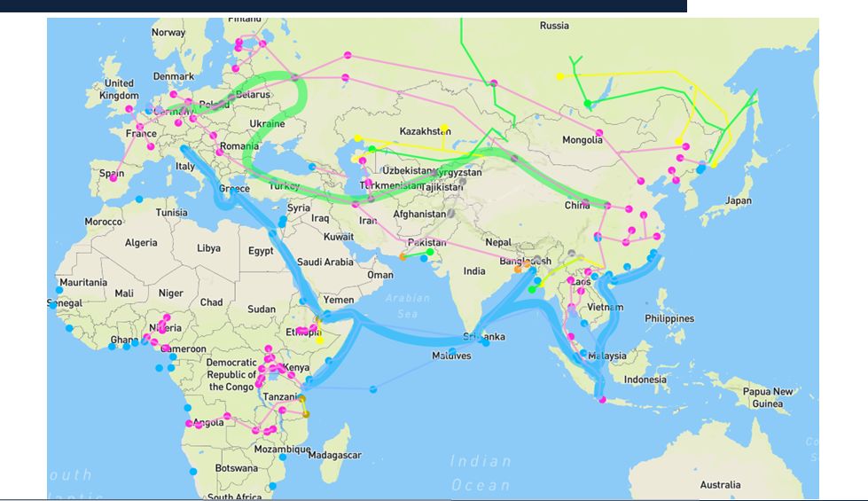Click the gray marker next to the Afghanistan label
This screenshot has width=868, height=501.
pyautogui.click(x=451, y=213)
